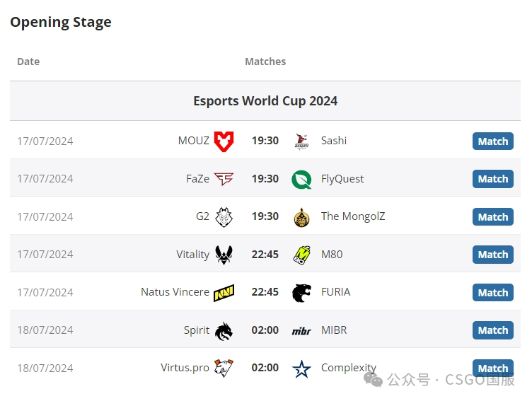Open Match for Vitality vs M80

tap(492, 255)
